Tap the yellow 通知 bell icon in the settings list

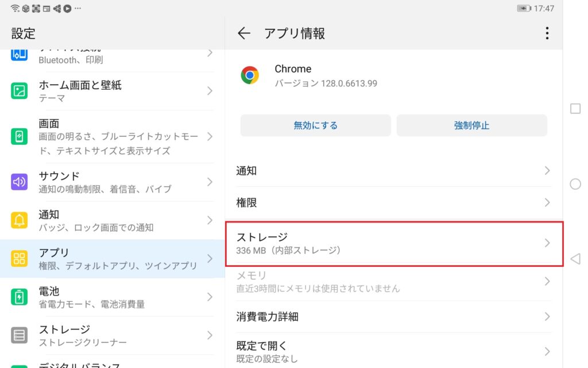19,220
